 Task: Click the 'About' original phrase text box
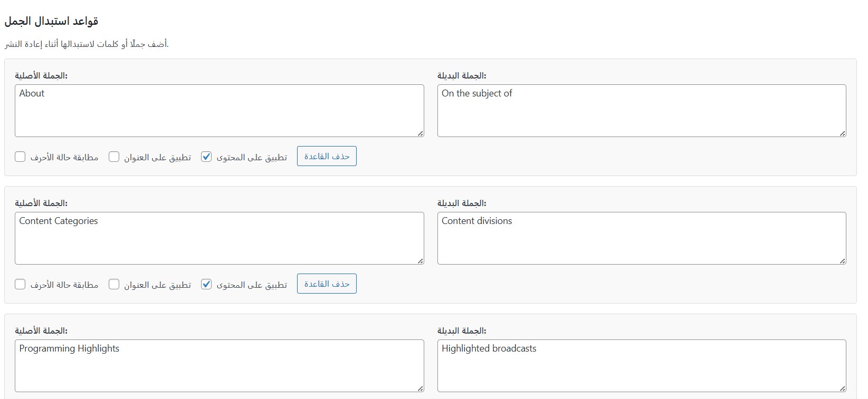click(219, 111)
